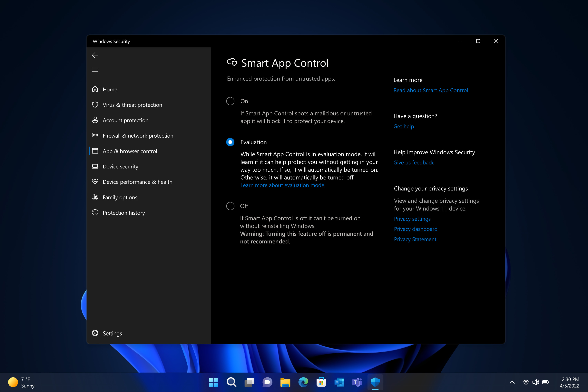Open Firewall & network protection via its icon

point(95,135)
